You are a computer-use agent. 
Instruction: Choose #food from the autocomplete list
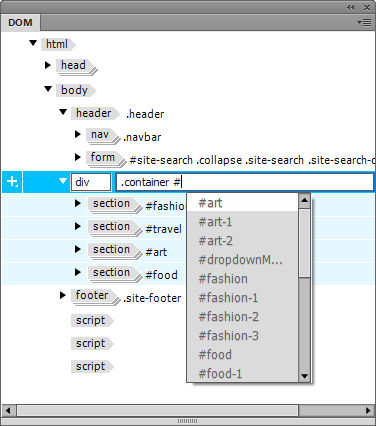(243, 355)
